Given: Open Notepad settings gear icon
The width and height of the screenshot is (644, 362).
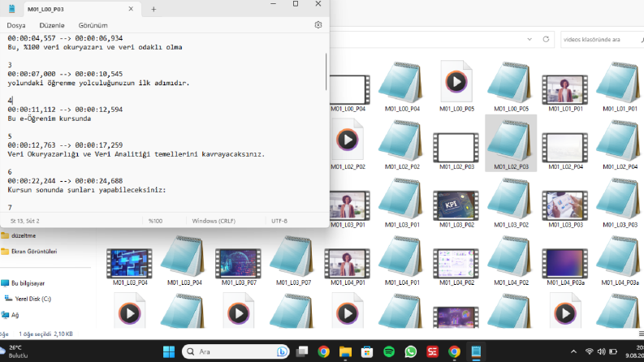Looking at the screenshot, I should [318, 25].
